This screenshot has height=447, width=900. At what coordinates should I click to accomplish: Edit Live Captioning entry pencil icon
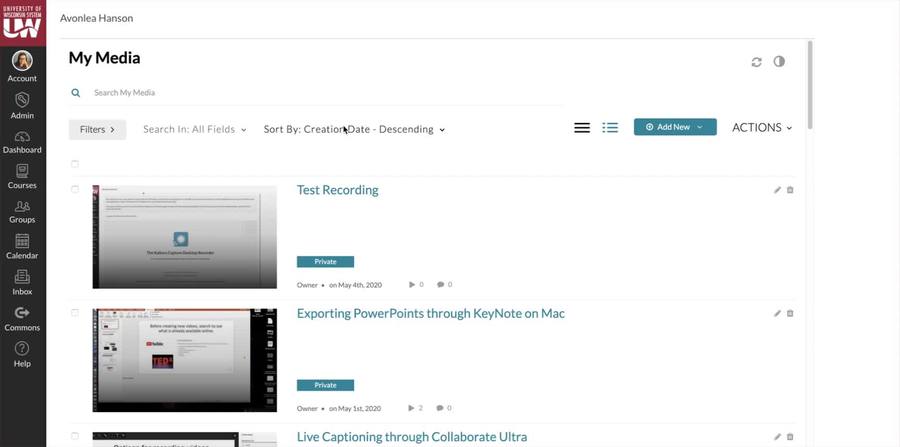[x=777, y=437]
